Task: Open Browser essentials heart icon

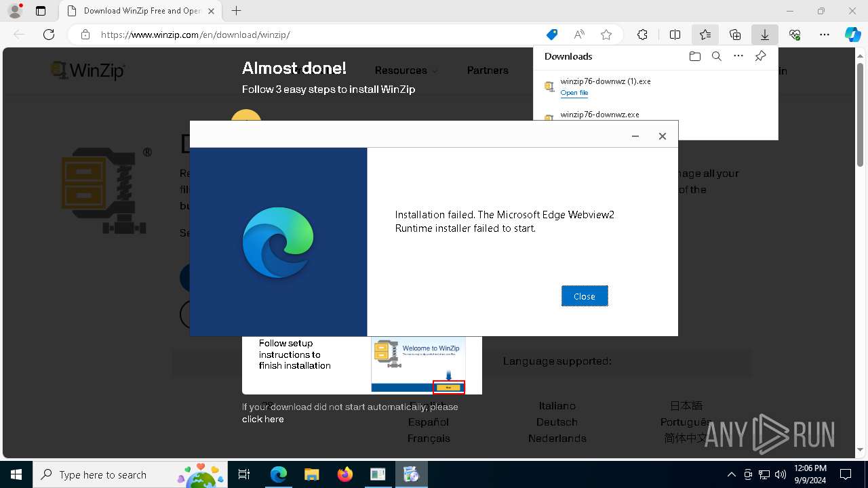Action: pyautogui.click(x=795, y=35)
